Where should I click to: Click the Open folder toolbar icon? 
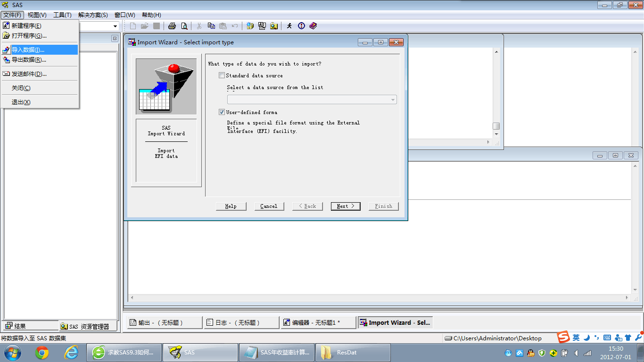pyautogui.click(x=145, y=26)
